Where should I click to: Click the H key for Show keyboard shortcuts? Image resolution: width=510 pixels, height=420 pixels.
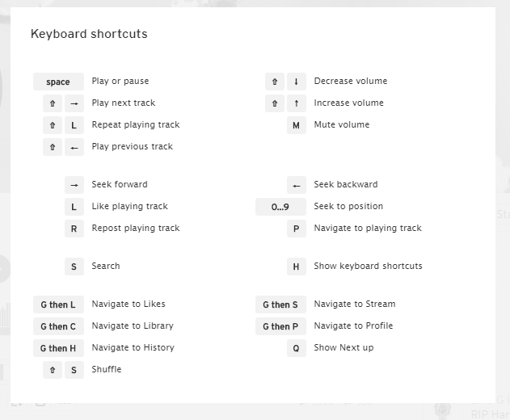296,267
